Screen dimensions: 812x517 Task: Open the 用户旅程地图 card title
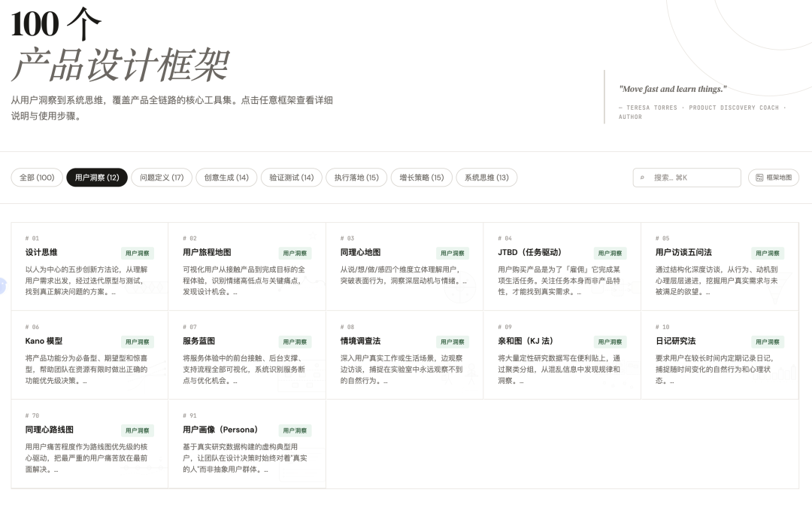(x=207, y=252)
